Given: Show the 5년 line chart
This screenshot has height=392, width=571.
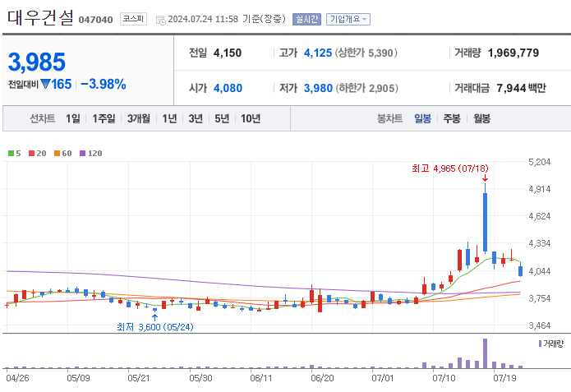Looking at the screenshot, I should [222, 118].
